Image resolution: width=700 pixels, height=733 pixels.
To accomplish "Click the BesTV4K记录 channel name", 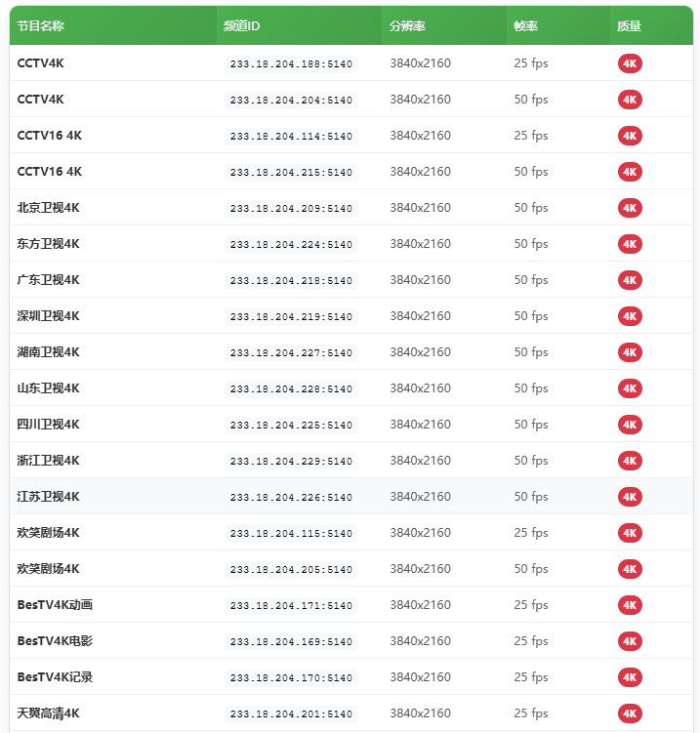I will click(55, 677).
